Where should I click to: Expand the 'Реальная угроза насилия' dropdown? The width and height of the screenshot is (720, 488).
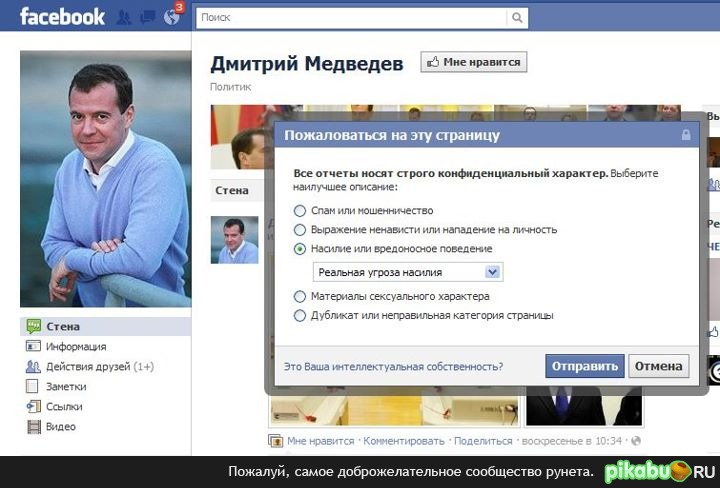[x=408, y=272]
